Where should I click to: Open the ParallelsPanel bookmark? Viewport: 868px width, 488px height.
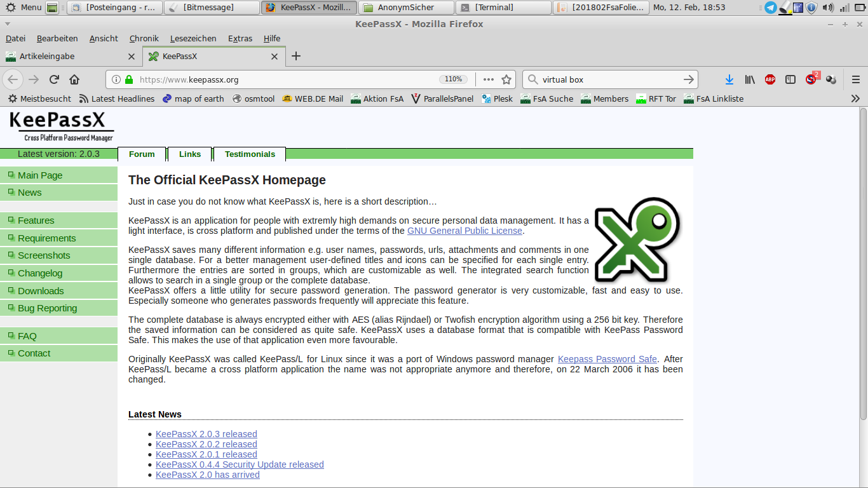point(442,98)
